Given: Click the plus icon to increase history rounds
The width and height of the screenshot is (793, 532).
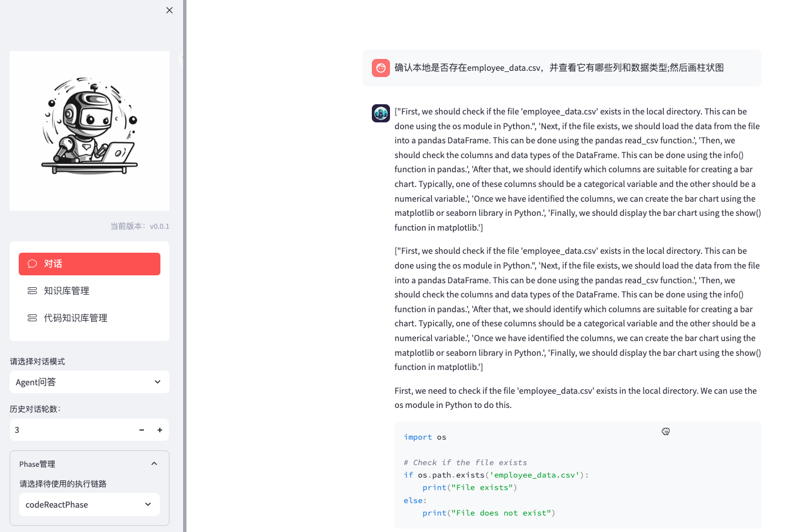Looking at the screenshot, I should pos(159,429).
